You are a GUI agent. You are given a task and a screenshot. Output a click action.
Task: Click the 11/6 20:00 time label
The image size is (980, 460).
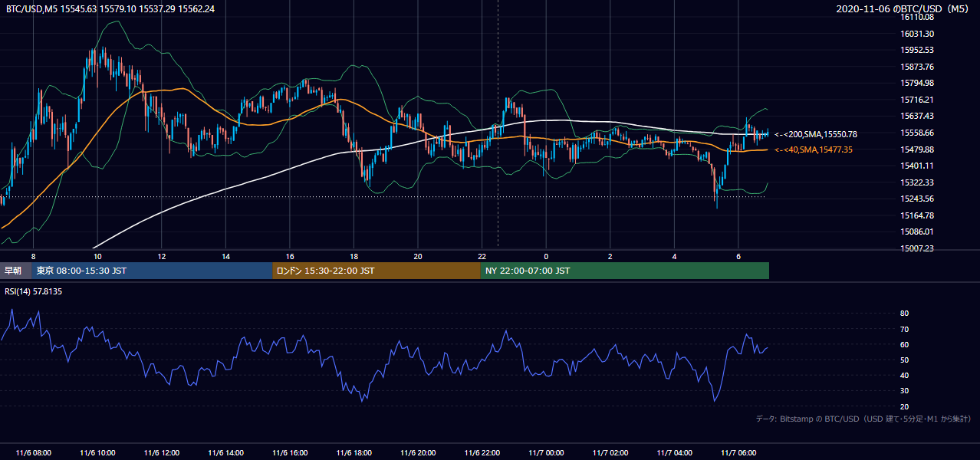coord(418,453)
